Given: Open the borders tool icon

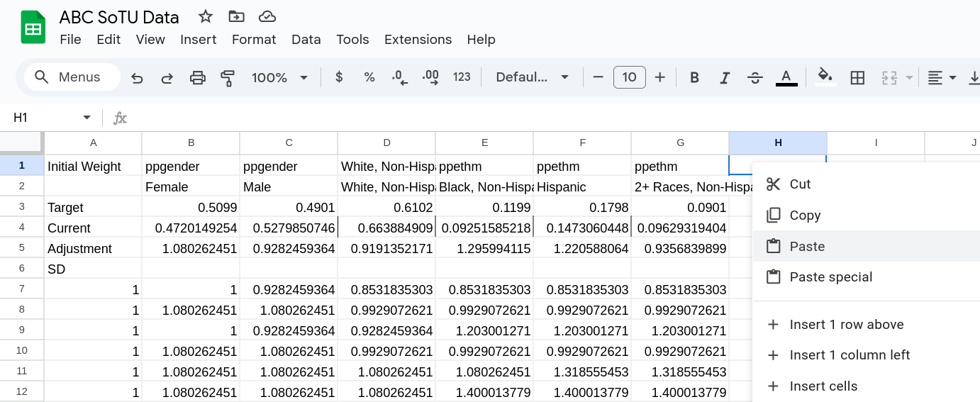Looking at the screenshot, I should (857, 77).
